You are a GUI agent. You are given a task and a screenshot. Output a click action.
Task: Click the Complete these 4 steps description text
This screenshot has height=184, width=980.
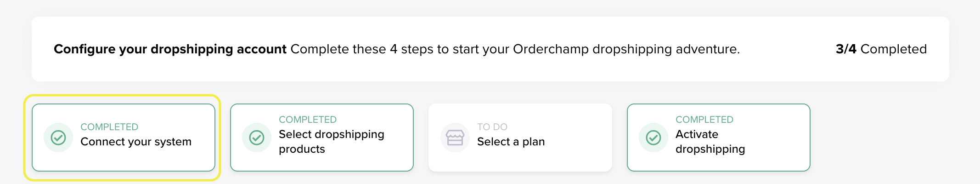coord(515,49)
